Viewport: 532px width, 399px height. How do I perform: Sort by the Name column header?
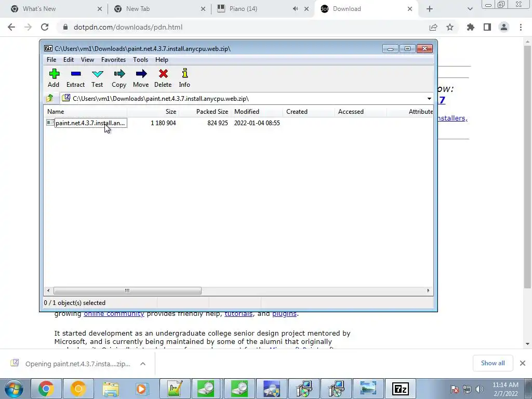click(85, 112)
